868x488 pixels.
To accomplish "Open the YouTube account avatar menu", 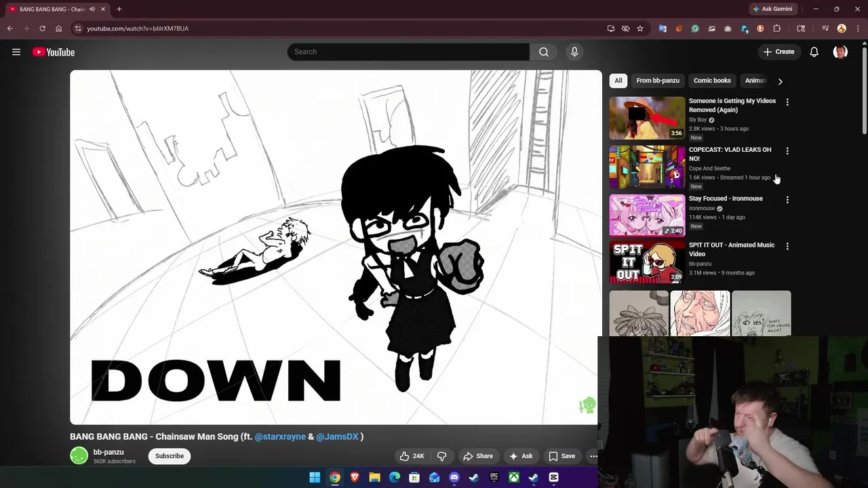I will point(840,52).
